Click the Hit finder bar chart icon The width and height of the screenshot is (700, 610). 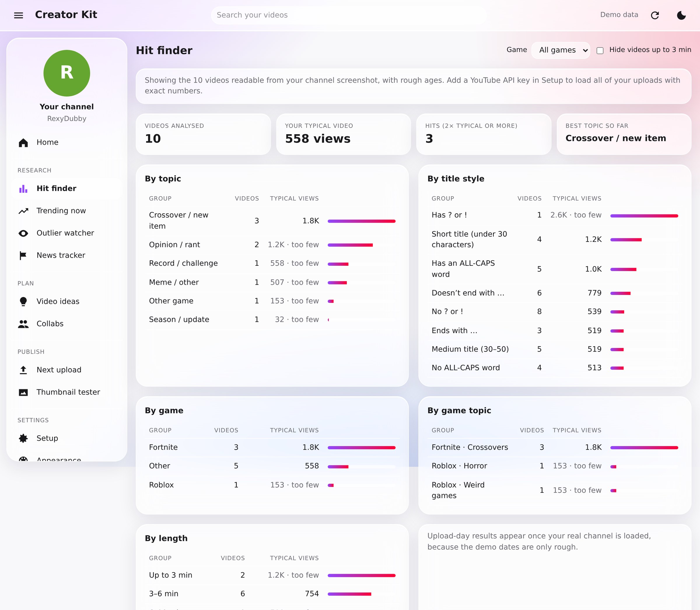tap(23, 188)
